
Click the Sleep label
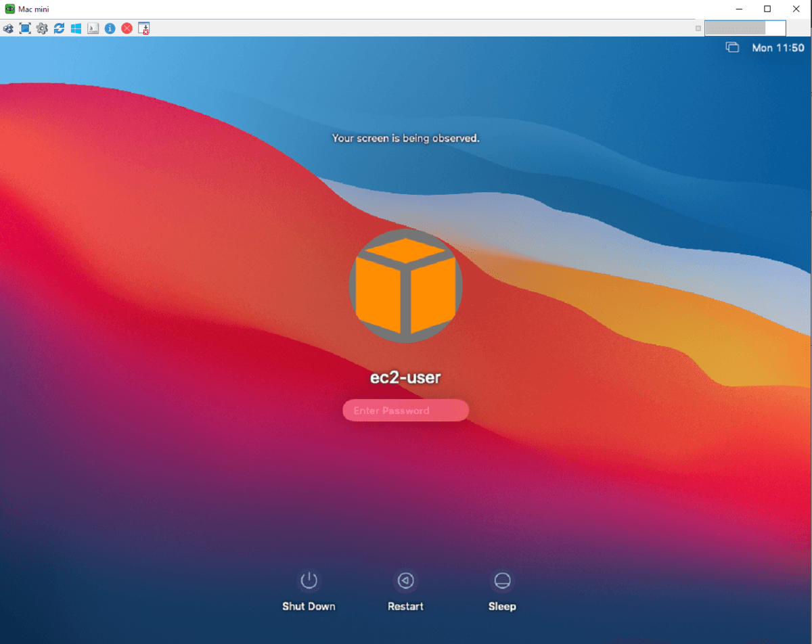(502, 606)
